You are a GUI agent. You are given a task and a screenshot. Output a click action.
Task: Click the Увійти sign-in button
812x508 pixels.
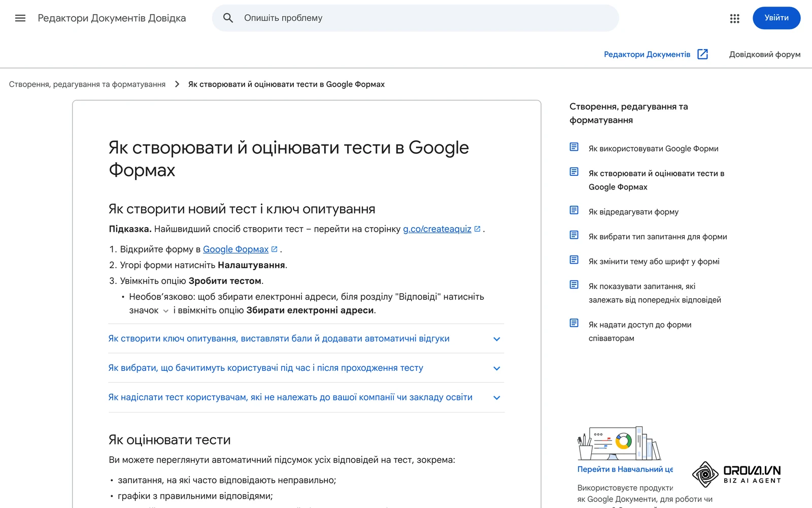776,18
